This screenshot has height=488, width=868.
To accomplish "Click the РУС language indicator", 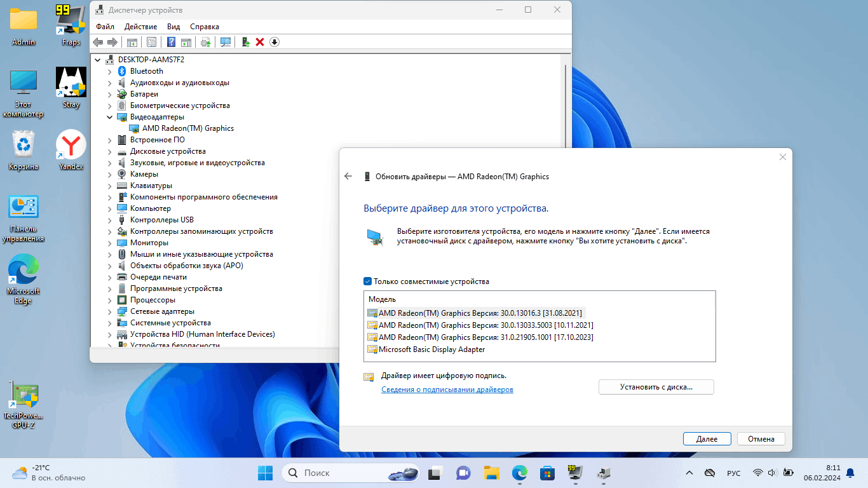I will (733, 473).
